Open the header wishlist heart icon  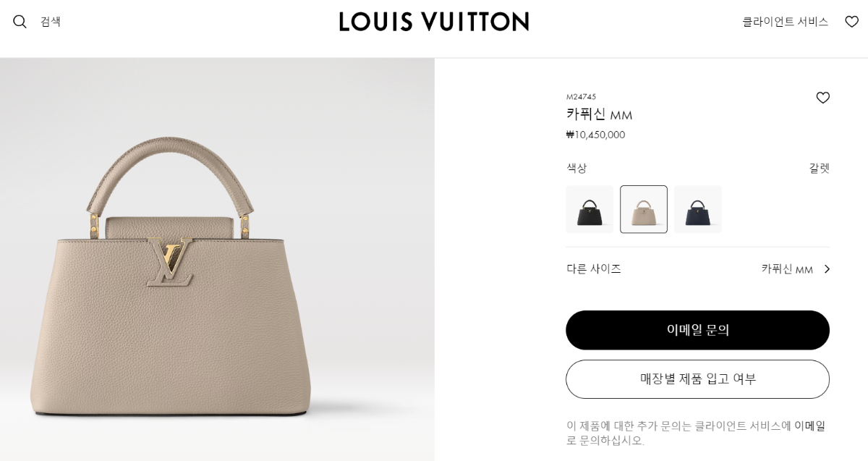(x=851, y=22)
